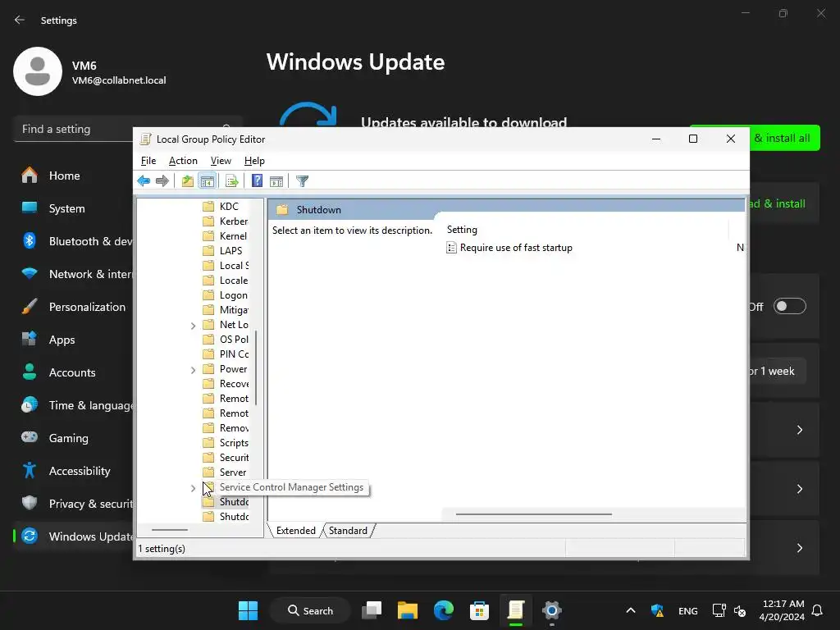Click the Forward arrow in Group Policy toolbar
Viewport: 840px width, 630px height.
162,181
